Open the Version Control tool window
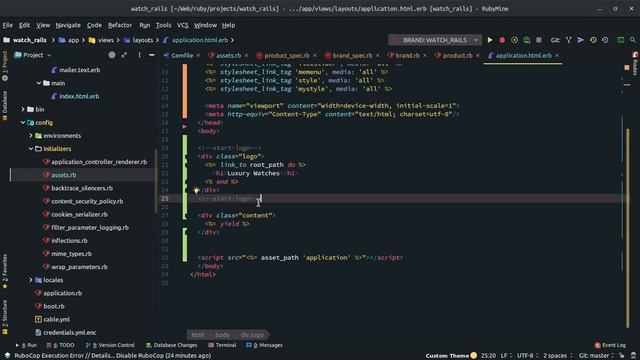Image resolution: width=640 pixels, height=360 pixels. (x=110, y=345)
